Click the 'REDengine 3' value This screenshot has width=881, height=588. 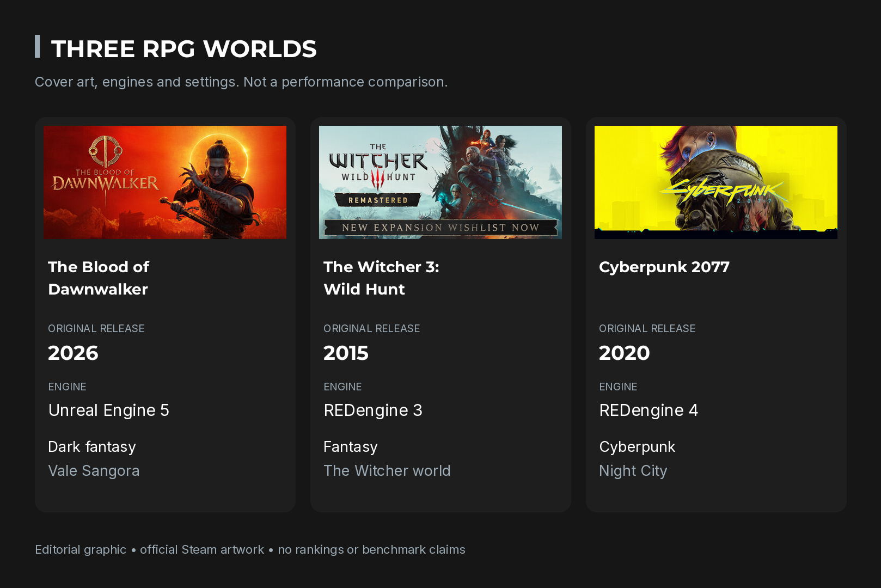pos(373,410)
